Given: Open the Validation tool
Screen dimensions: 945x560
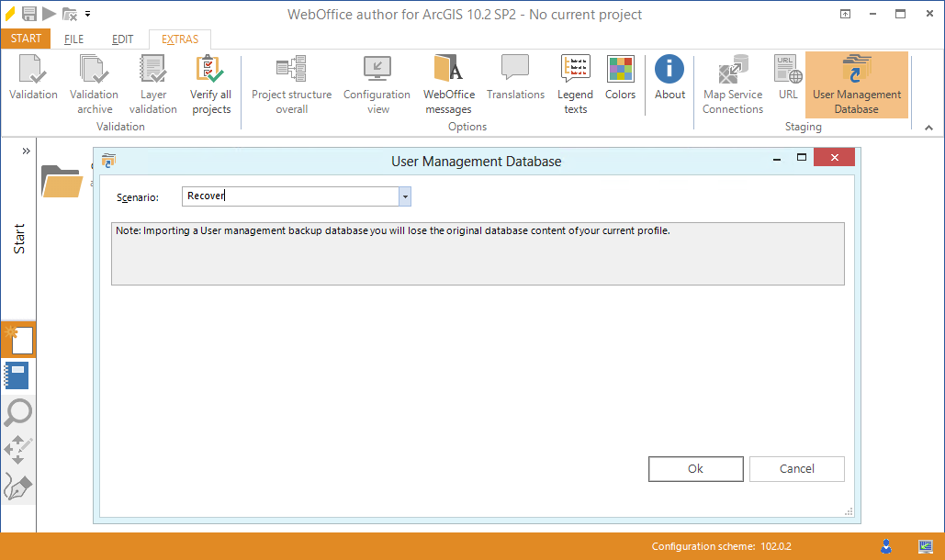Looking at the screenshot, I should point(33,81).
